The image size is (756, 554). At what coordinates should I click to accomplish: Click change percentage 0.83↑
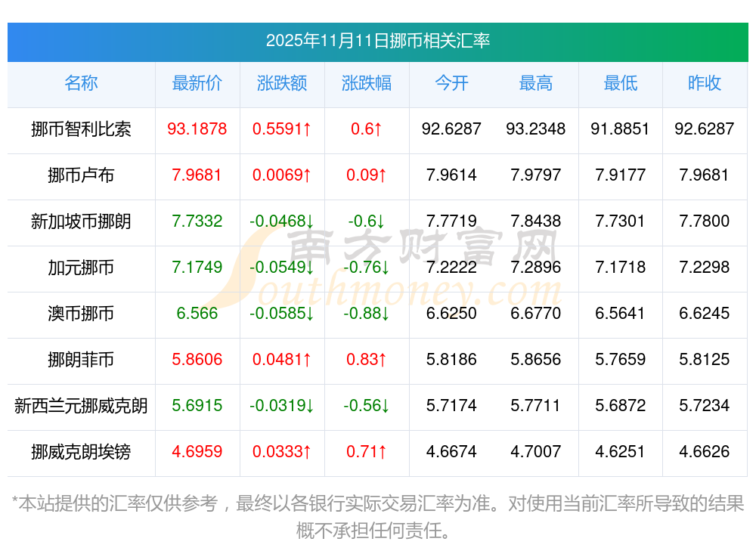tap(367, 359)
